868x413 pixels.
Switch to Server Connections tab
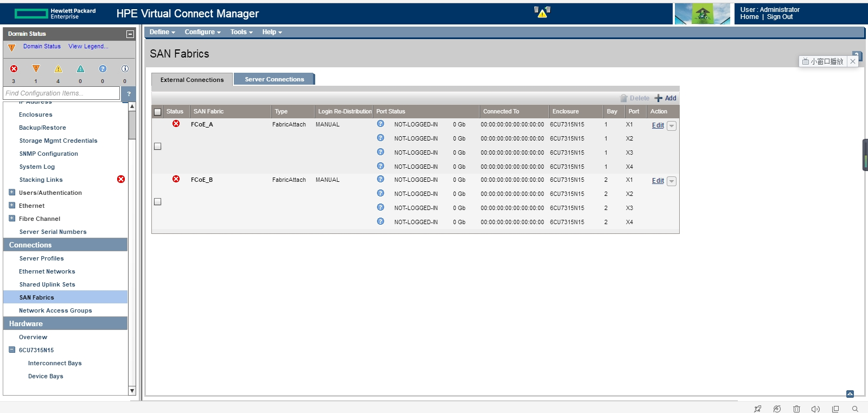click(275, 79)
